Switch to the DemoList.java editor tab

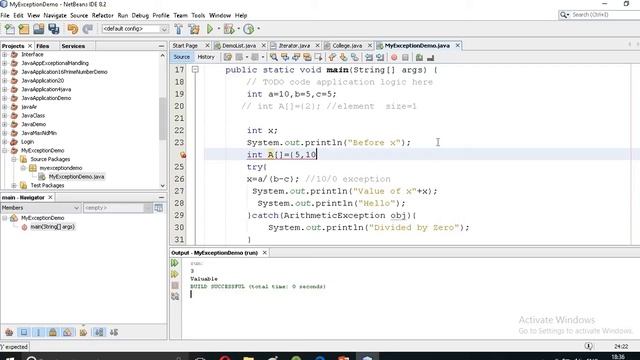239,46
